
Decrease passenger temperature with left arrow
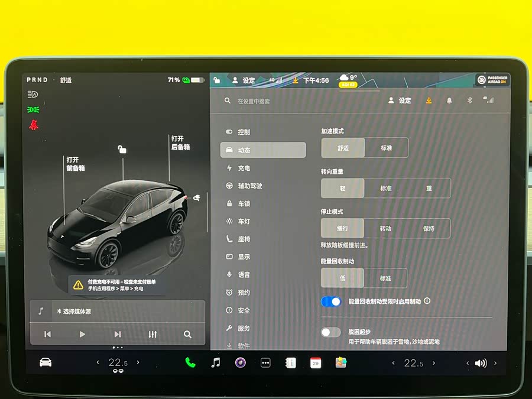click(393, 363)
